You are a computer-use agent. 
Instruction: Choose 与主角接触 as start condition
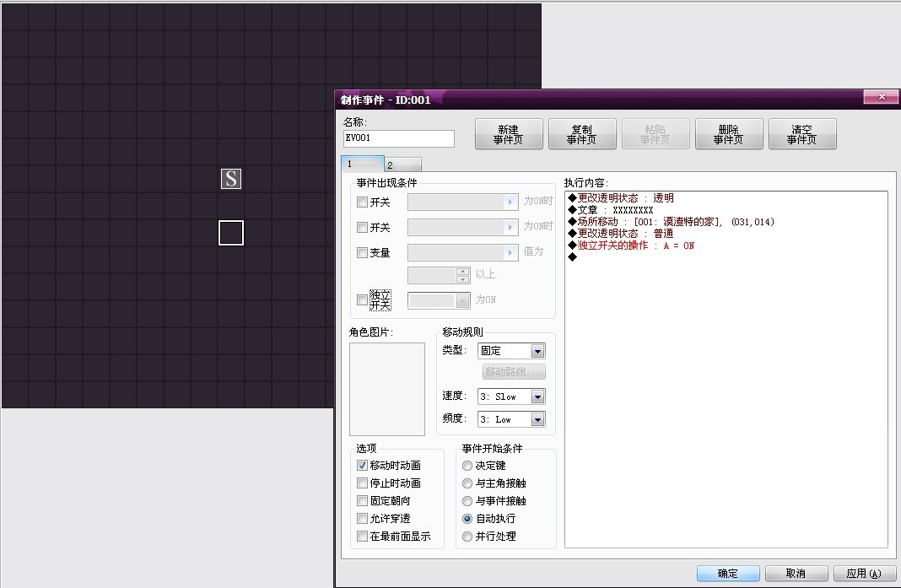[x=467, y=483]
